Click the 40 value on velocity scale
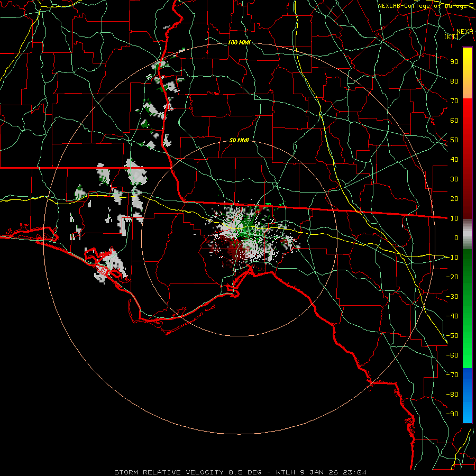The image size is (476, 476). coord(454,159)
